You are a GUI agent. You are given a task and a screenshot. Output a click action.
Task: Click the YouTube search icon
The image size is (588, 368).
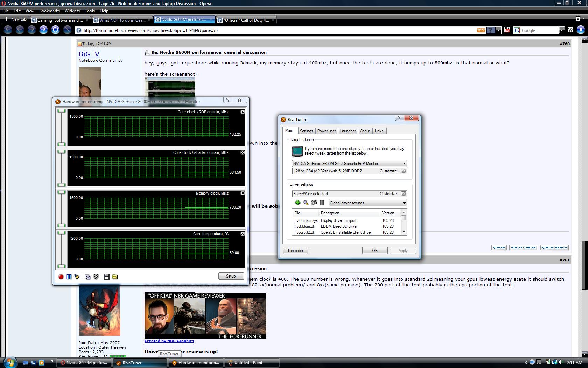pos(507,30)
